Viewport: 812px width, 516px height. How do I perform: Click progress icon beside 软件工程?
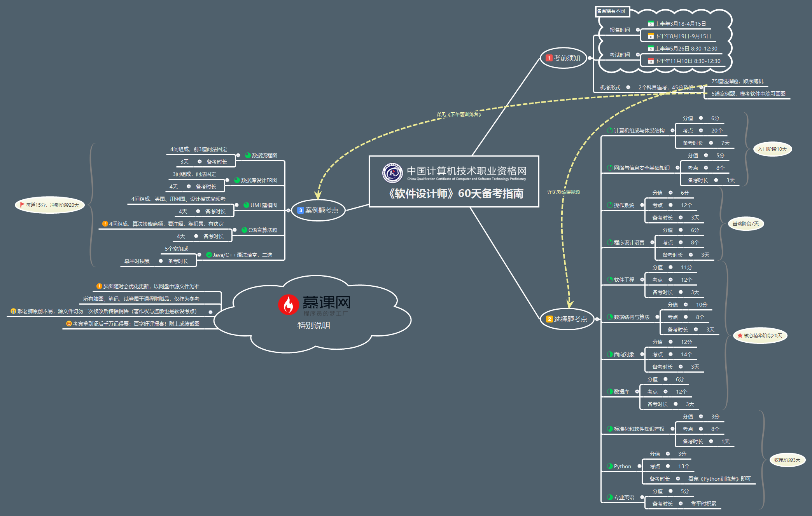click(x=610, y=280)
